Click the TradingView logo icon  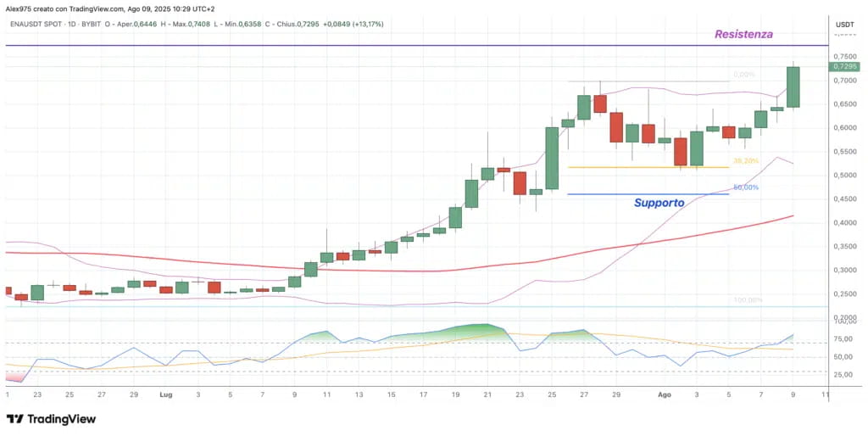15,419
